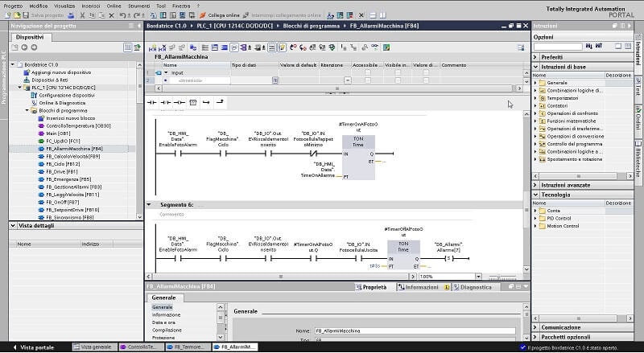Insert a normally closed contact
The image size is (644, 353).
point(167,102)
